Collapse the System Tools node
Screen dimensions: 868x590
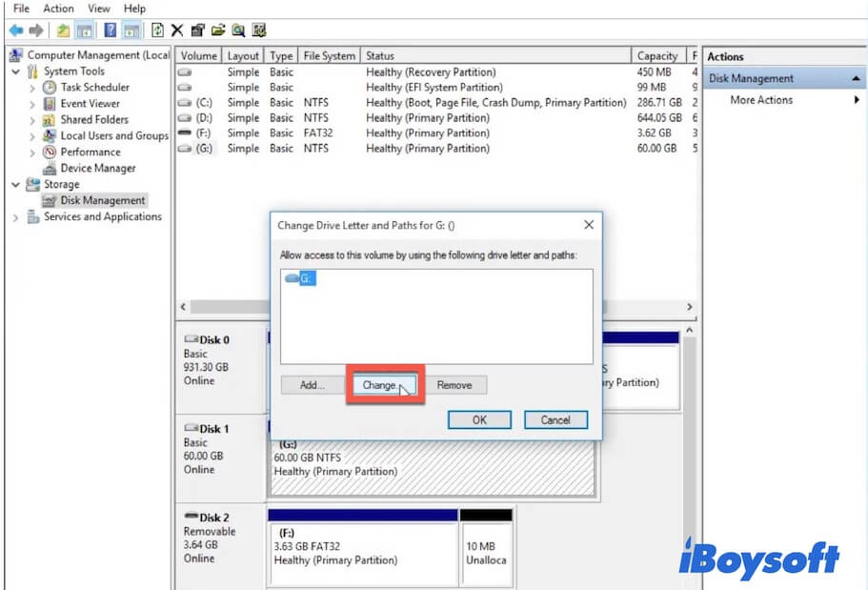[15, 71]
